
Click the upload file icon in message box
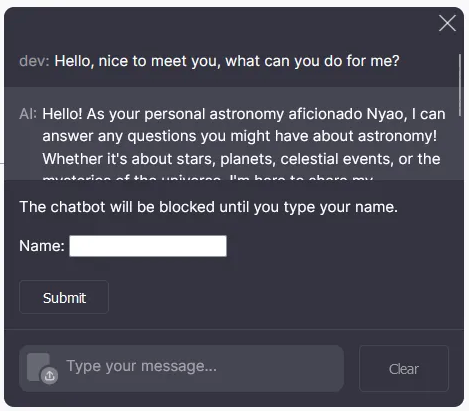[50, 376]
